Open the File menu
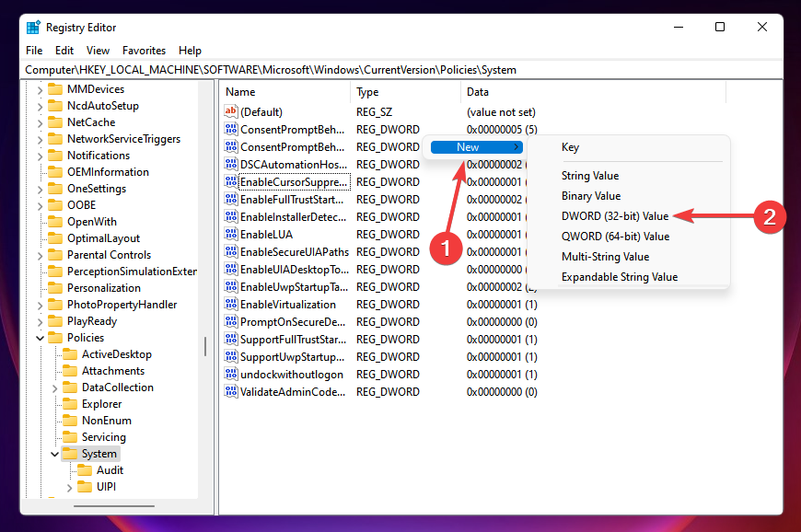The image size is (801, 532). (x=34, y=51)
